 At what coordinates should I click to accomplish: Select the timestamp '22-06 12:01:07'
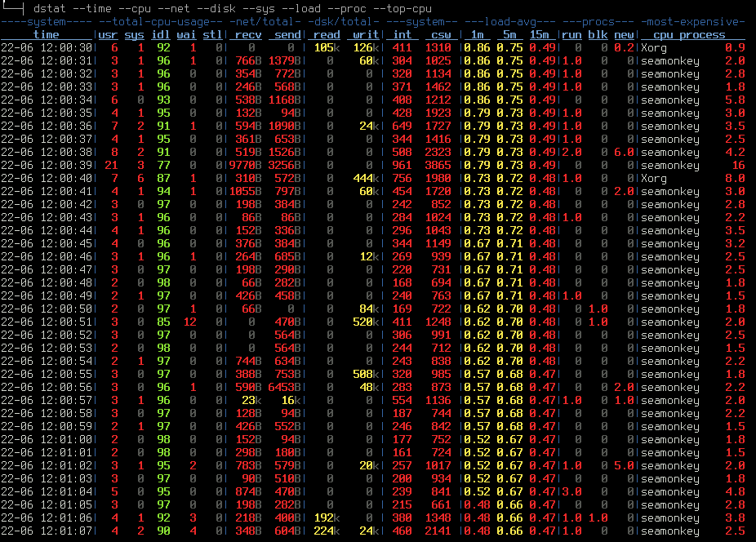pyautogui.click(x=47, y=531)
